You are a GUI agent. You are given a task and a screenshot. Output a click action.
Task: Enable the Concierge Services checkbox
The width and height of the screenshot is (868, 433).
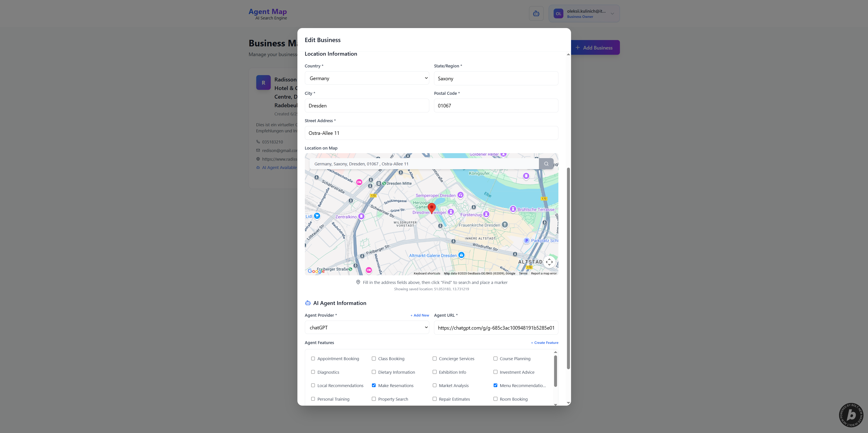pyautogui.click(x=435, y=359)
